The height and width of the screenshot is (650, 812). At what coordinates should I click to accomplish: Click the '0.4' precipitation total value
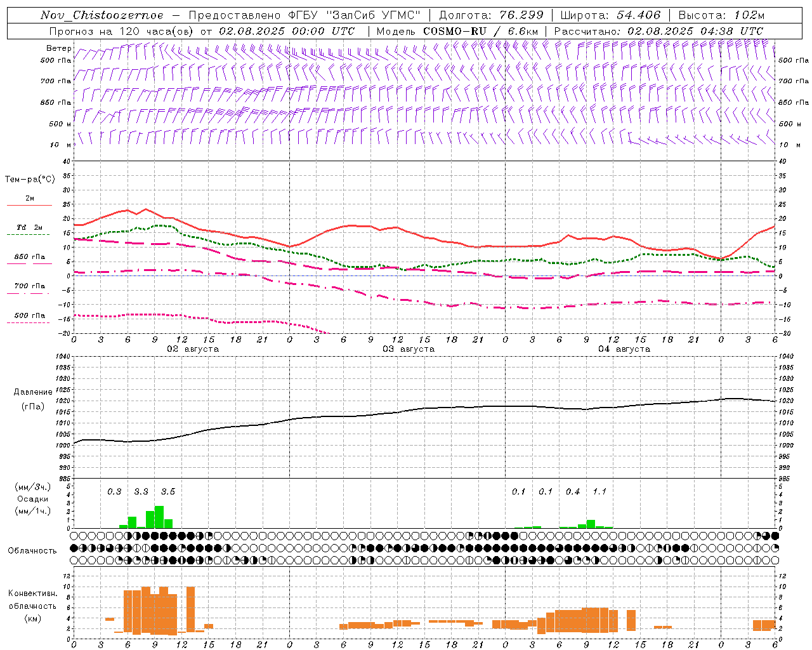(x=573, y=491)
